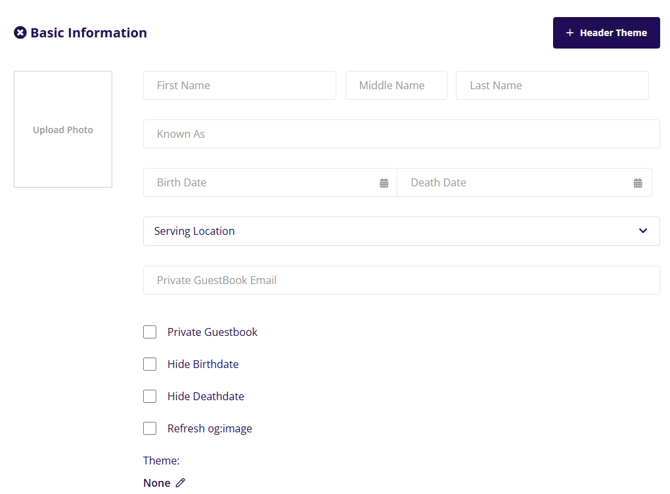The height and width of the screenshot is (494, 670).
Task: Click the Upload Photo box
Action: [63, 129]
